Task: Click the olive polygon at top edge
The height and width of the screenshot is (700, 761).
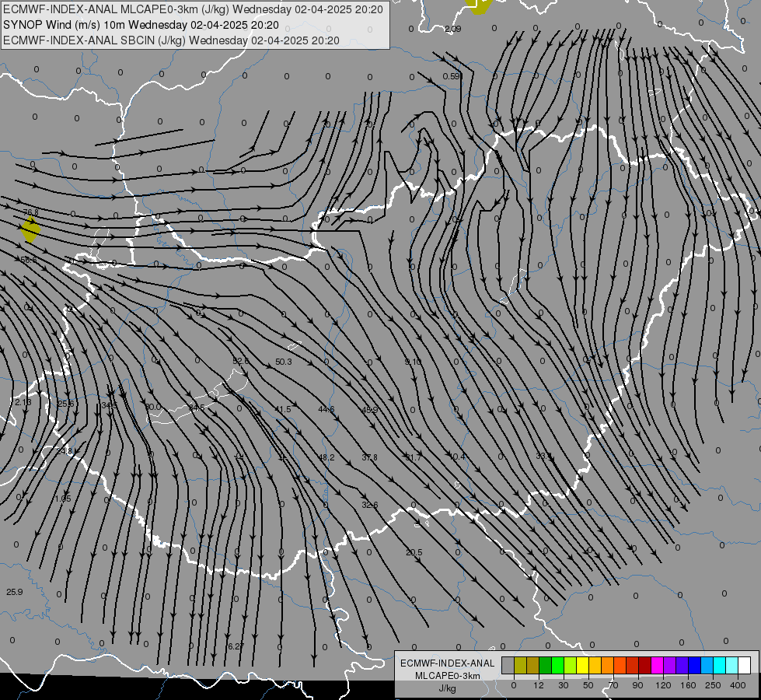Action: point(479,6)
